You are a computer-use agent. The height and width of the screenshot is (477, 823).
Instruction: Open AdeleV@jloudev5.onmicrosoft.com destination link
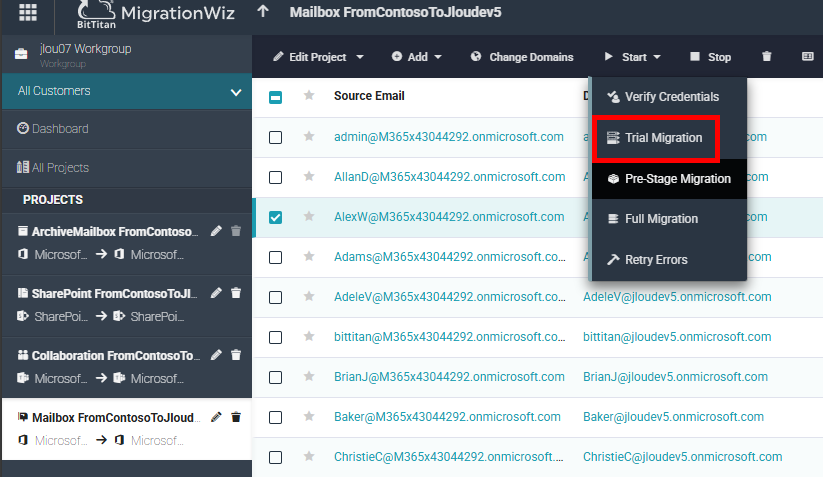click(x=677, y=296)
